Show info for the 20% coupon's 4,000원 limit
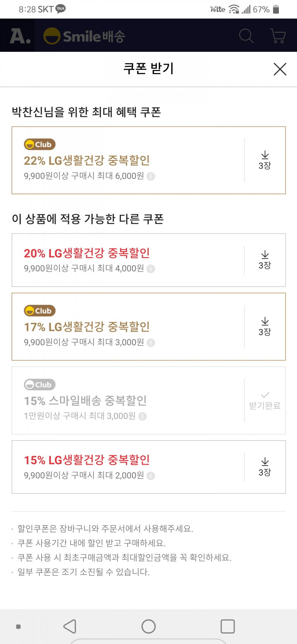Screen dimensions: 297x644 click(x=151, y=269)
